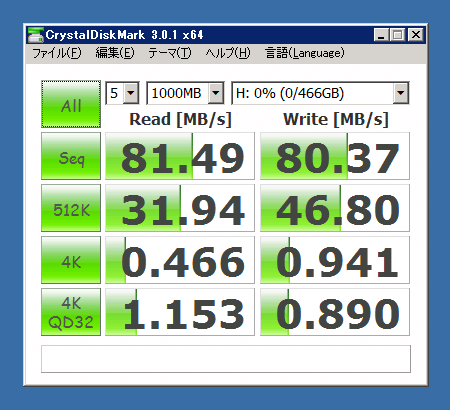The image size is (450, 410).
Task: Start the 4K benchmark test
Action: click(x=71, y=260)
